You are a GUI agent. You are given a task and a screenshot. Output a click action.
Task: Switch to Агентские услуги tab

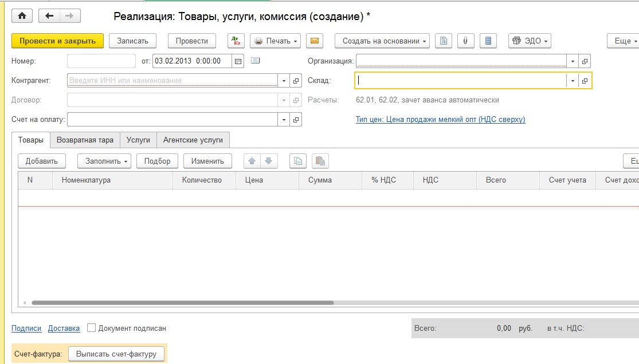pyautogui.click(x=193, y=140)
